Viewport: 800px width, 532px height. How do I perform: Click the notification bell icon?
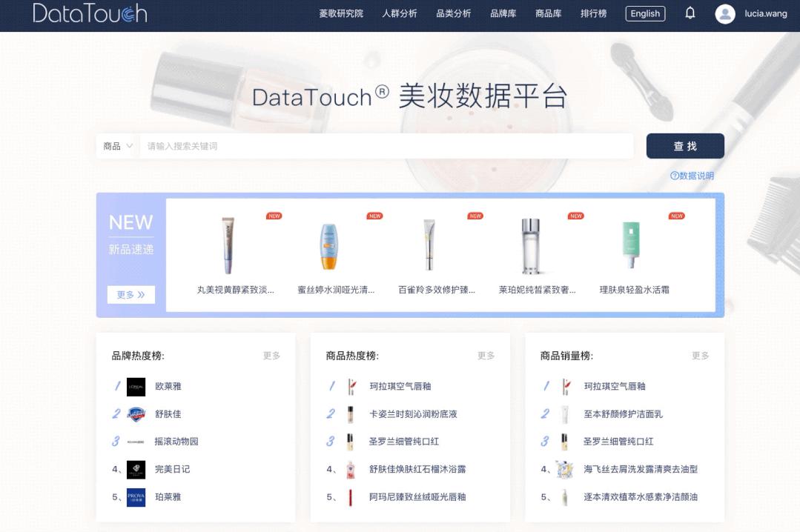click(690, 13)
